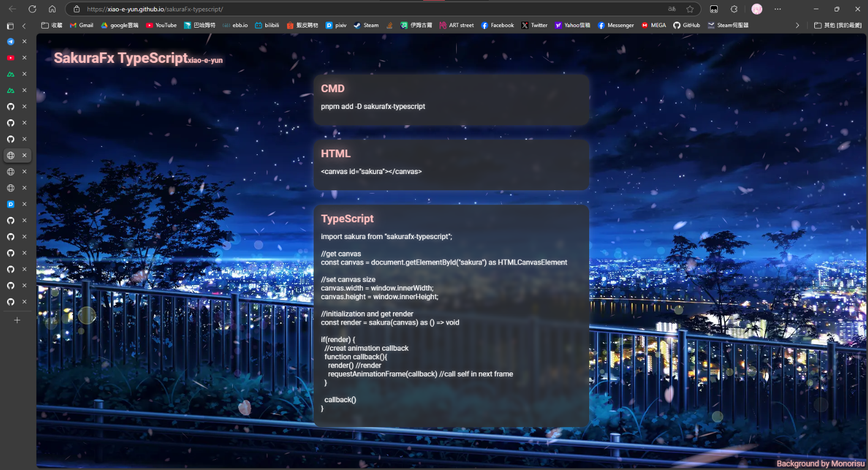Open the Tampermonkey extension icon
The width and height of the screenshot is (868, 470).
point(714,9)
